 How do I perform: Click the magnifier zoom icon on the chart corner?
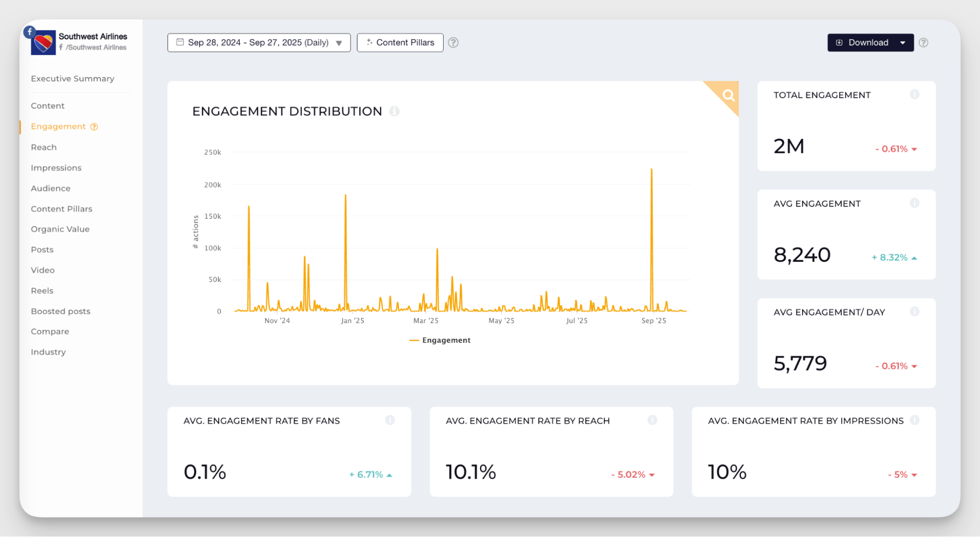(729, 95)
